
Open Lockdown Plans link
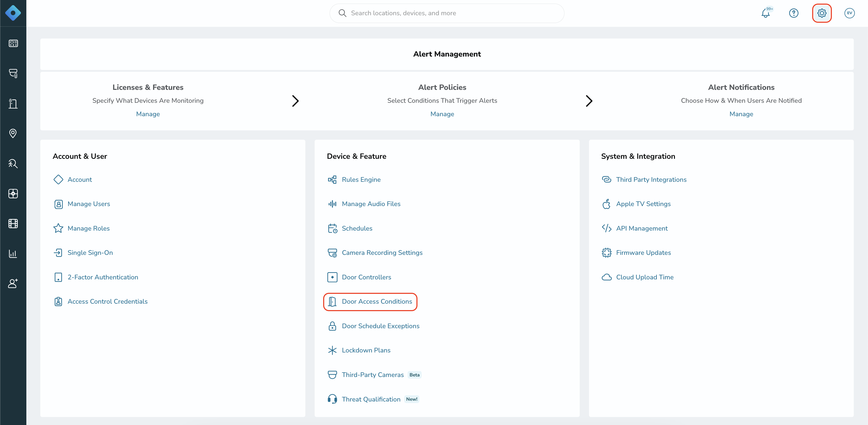[x=366, y=350]
